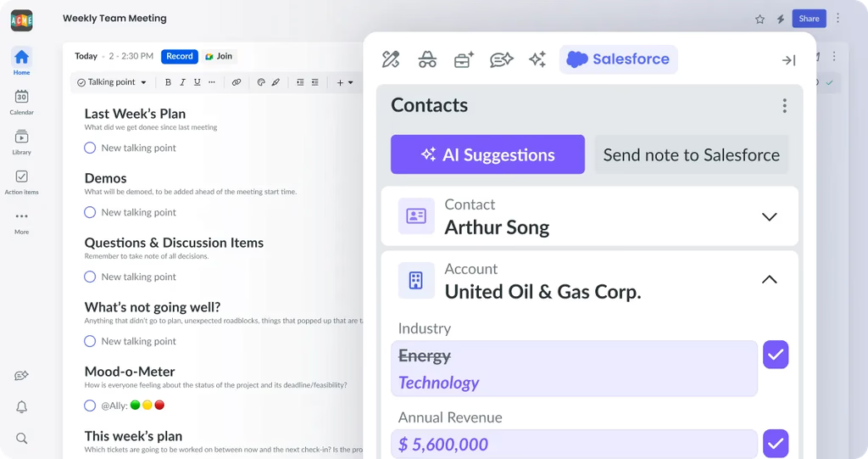The image size is (868, 459).
Task: Check the talking point under What's not going well
Action: [x=90, y=341]
